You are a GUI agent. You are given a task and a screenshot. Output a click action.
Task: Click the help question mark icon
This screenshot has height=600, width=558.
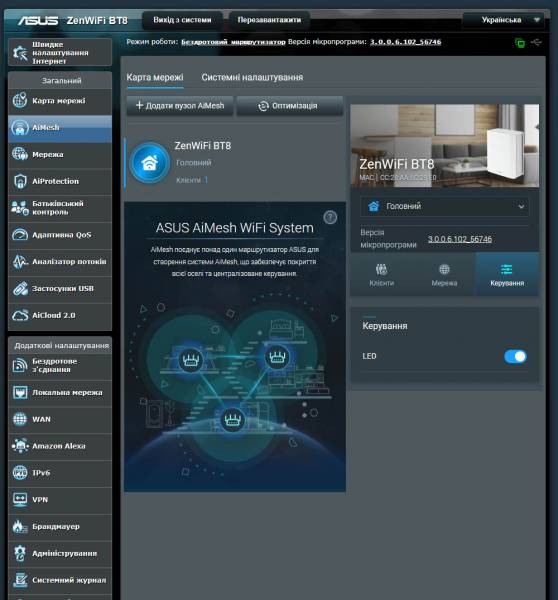click(330, 217)
